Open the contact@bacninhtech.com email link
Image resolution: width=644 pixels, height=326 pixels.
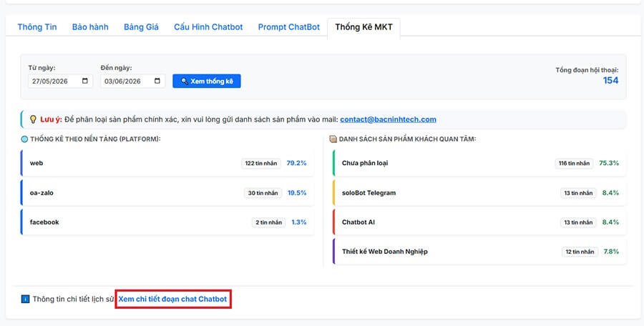[x=388, y=119]
